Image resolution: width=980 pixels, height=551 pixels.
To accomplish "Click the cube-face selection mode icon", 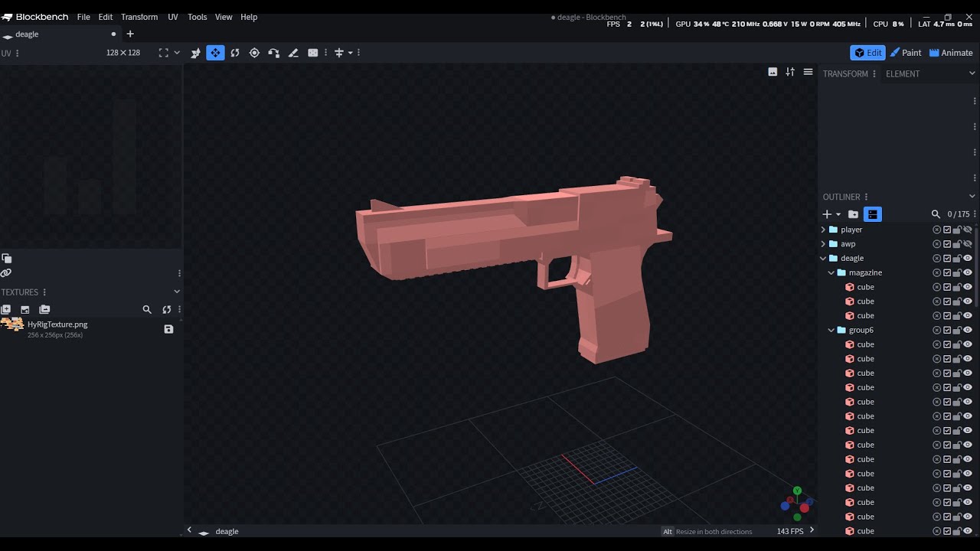I will tap(313, 53).
